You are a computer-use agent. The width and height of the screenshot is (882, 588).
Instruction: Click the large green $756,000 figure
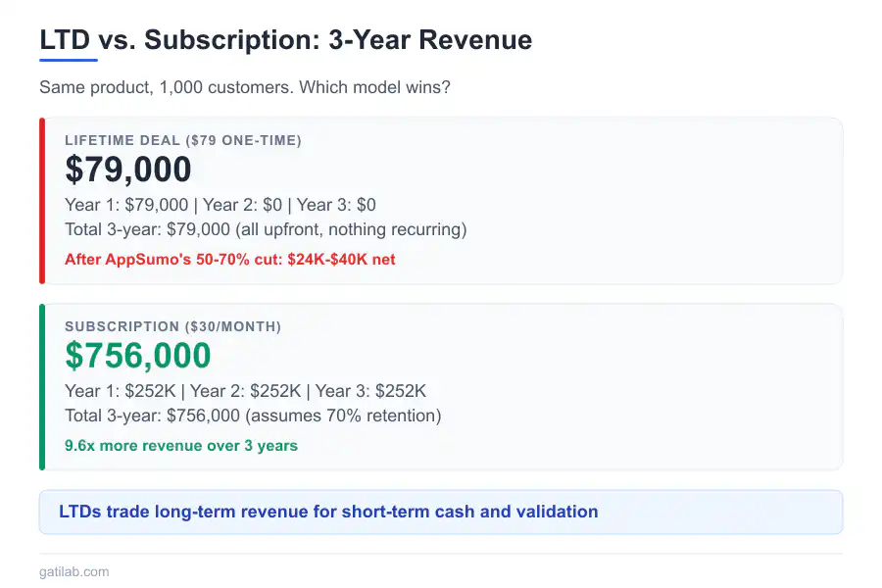point(138,356)
